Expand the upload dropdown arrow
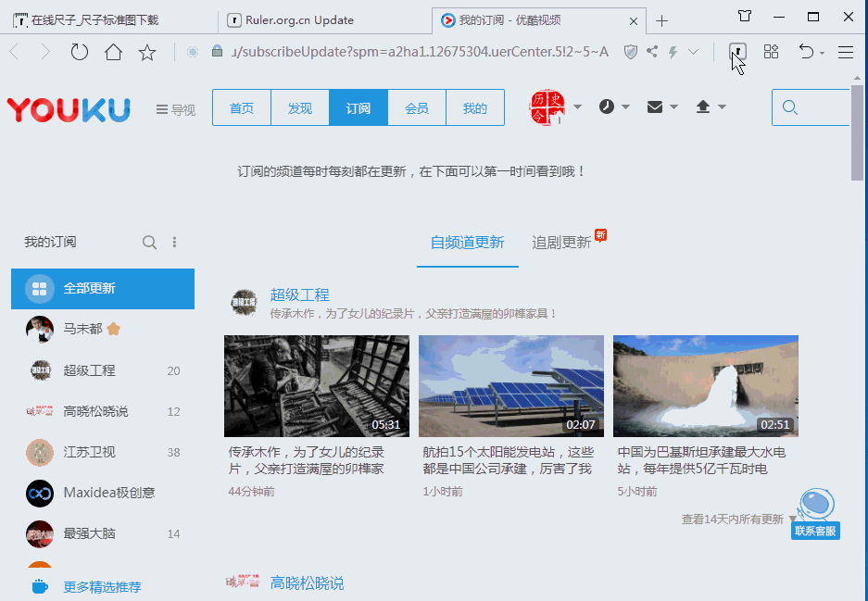The width and height of the screenshot is (868, 601). click(723, 106)
